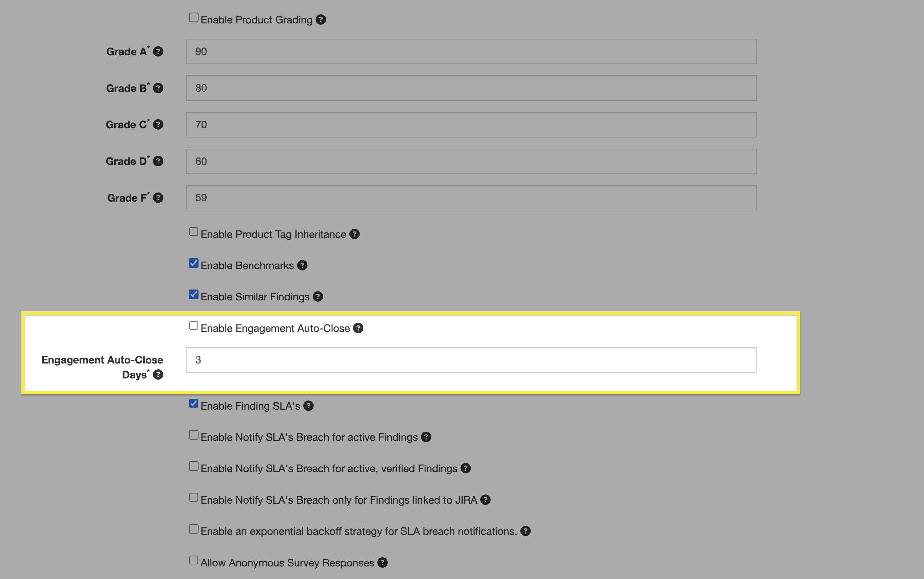Show help for Product Tag Inheritance
The height and width of the screenshot is (579, 924).
click(x=354, y=234)
